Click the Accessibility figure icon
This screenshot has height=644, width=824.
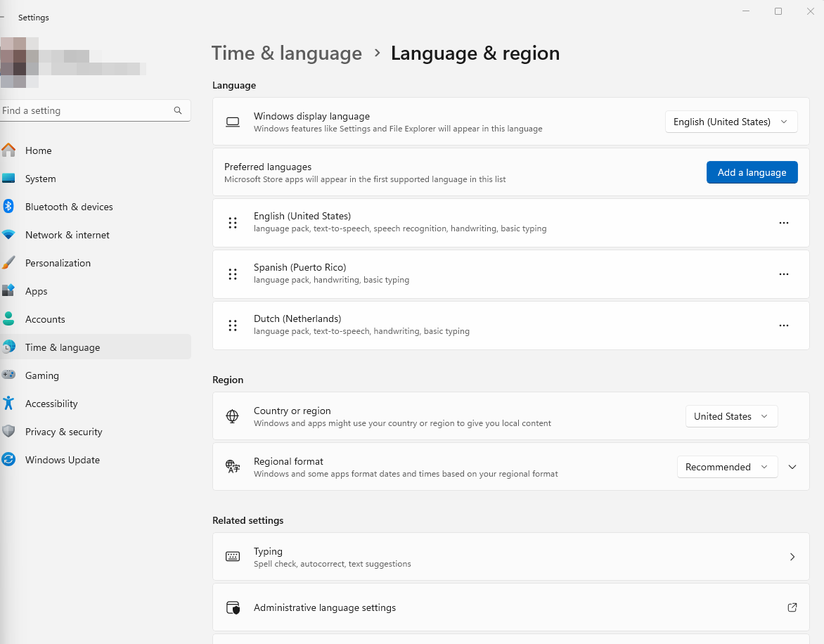tap(8, 404)
